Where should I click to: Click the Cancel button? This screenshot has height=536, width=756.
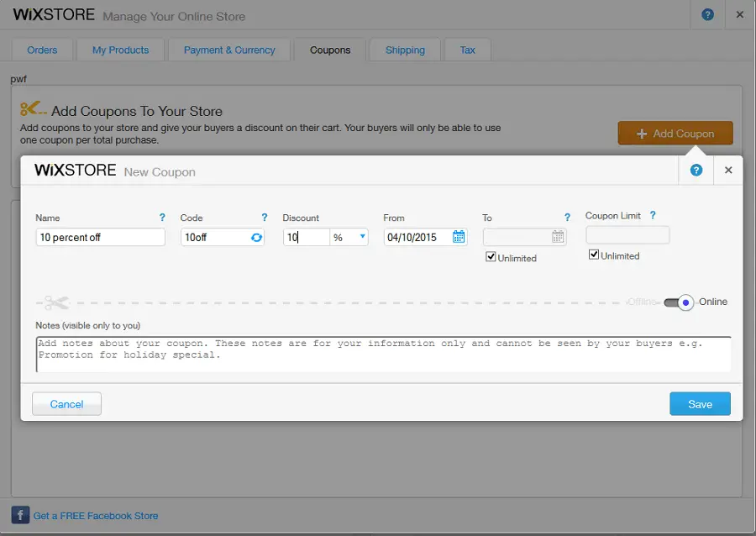[x=66, y=404]
